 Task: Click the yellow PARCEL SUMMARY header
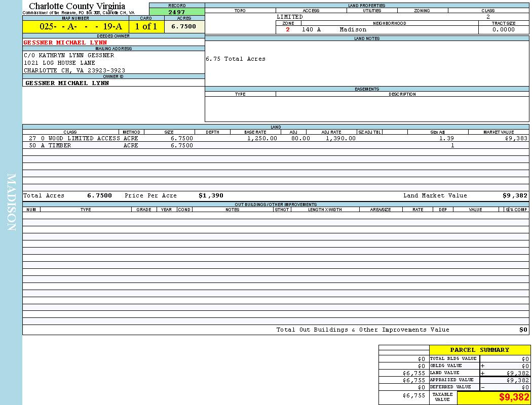479,350
